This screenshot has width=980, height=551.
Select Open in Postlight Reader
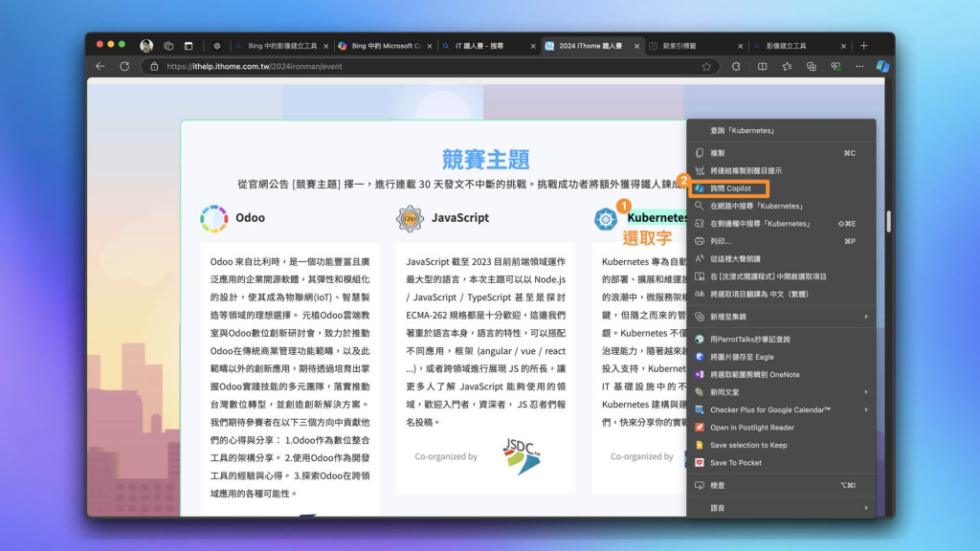781,428
